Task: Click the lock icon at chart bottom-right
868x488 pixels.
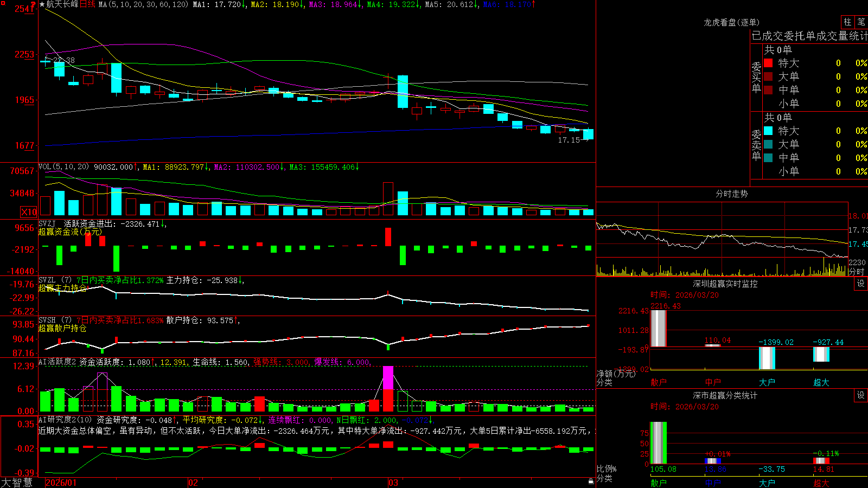Action: coord(591,481)
